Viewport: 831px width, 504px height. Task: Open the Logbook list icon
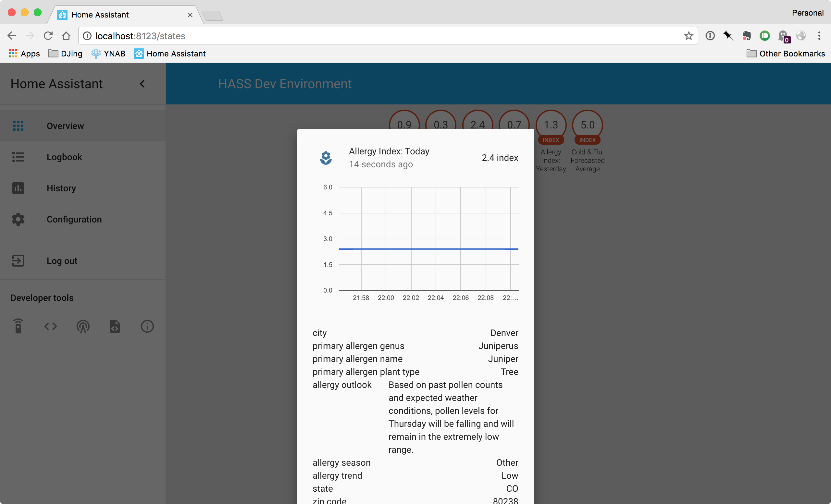pos(18,157)
